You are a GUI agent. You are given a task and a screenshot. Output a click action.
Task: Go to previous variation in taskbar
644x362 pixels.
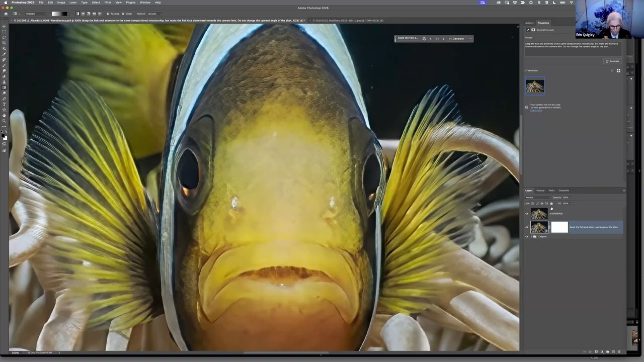[x=430, y=39]
